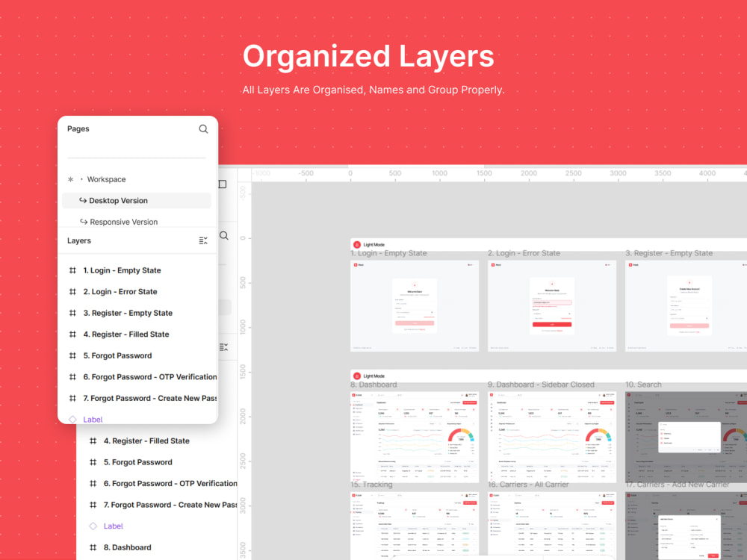Screen dimensions: 747x560
Task: Click canvas label 2. Login - Error State
Action: pos(524,253)
